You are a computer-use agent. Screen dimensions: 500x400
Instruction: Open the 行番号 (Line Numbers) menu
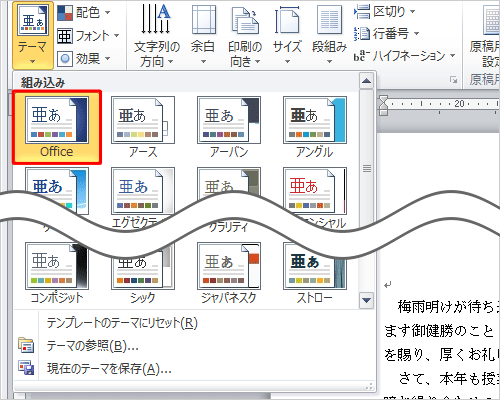point(387,33)
